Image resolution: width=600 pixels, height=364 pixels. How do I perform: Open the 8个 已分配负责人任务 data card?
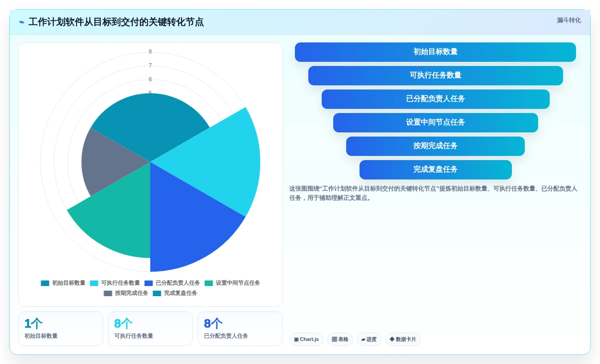[240, 328]
